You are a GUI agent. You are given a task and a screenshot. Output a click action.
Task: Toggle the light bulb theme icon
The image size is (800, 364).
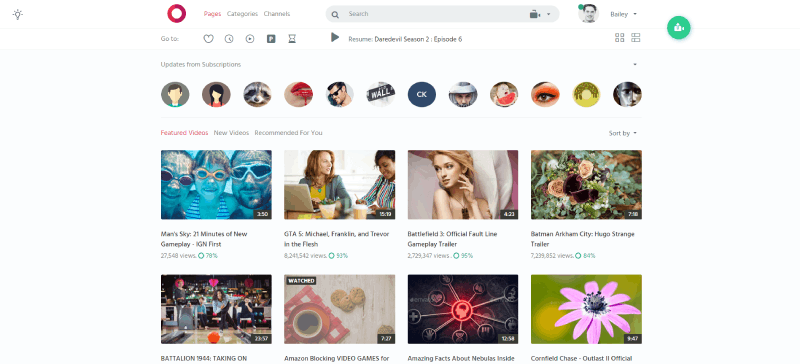point(18,14)
